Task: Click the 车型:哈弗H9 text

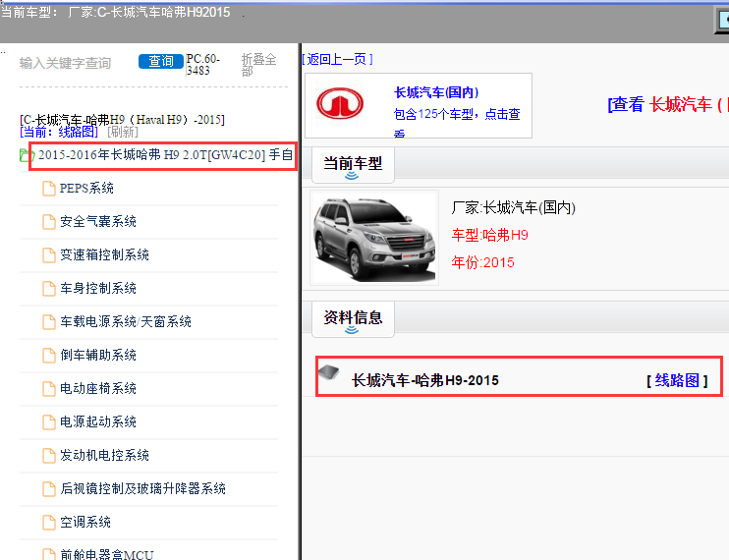Action: click(x=490, y=235)
